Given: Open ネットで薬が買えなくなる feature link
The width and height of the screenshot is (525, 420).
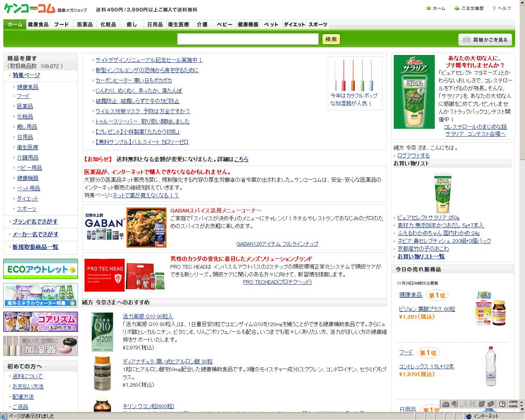Looking at the screenshot, I should point(146,195).
